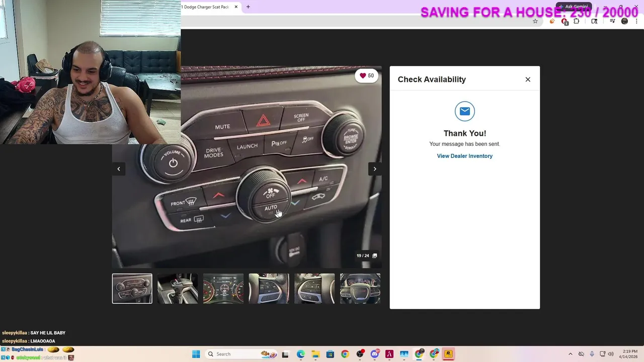
Task: Open the View Dealer Inventory link
Action: point(464,156)
